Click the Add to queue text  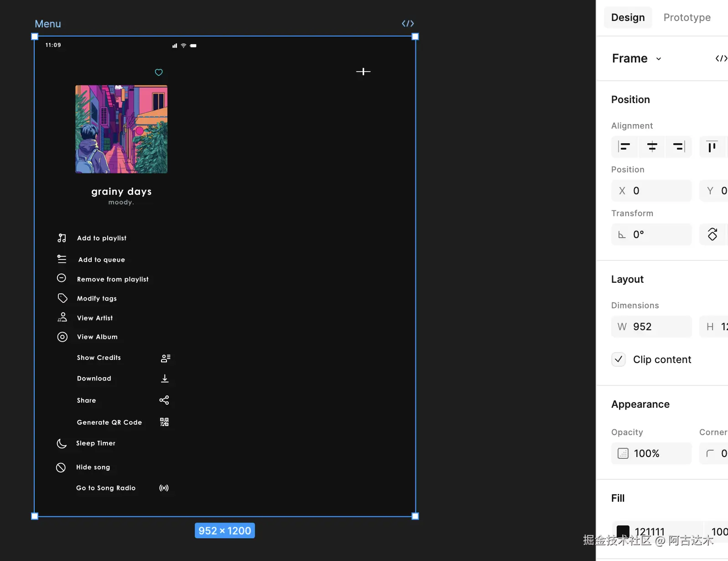click(x=102, y=260)
